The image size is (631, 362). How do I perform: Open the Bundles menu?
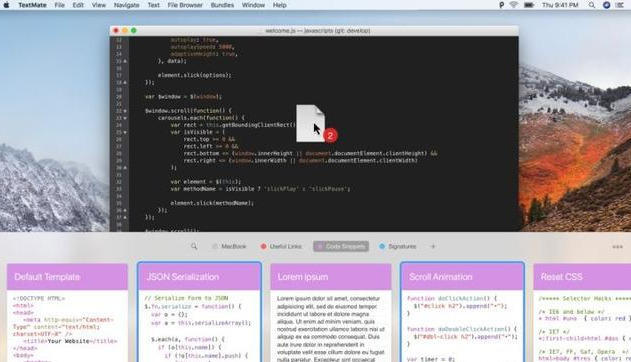[222, 5]
